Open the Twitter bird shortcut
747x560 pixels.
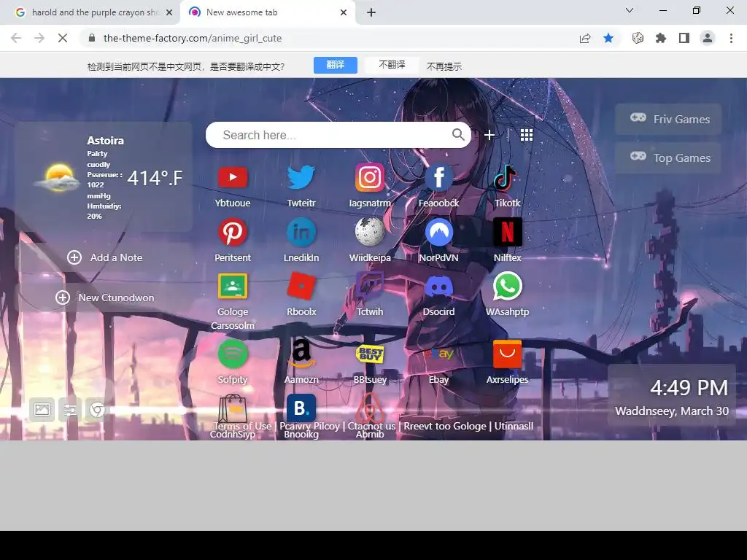[301, 177]
